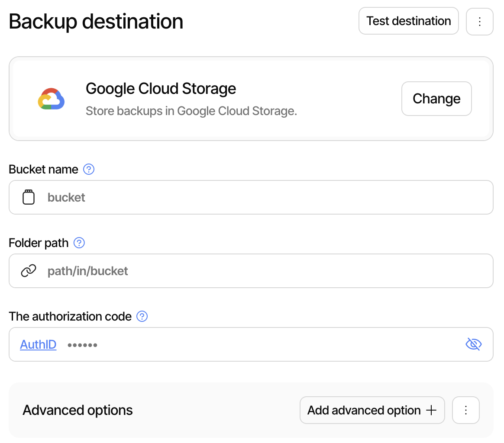Click the eye-slash icon in the AuthID field
This screenshot has height=443, width=504.
click(x=473, y=344)
